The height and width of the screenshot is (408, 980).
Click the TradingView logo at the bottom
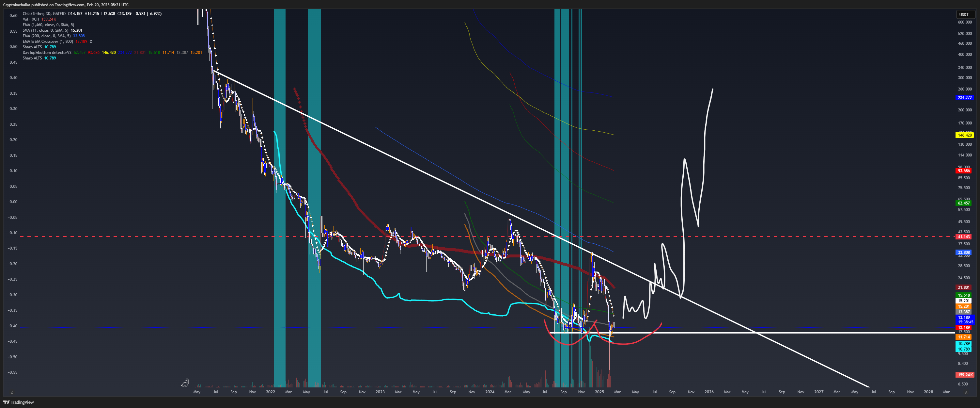click(x=19, y=402)
